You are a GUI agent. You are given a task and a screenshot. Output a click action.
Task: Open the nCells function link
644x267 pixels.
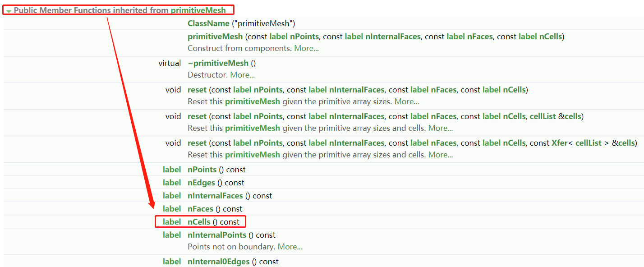199,222
